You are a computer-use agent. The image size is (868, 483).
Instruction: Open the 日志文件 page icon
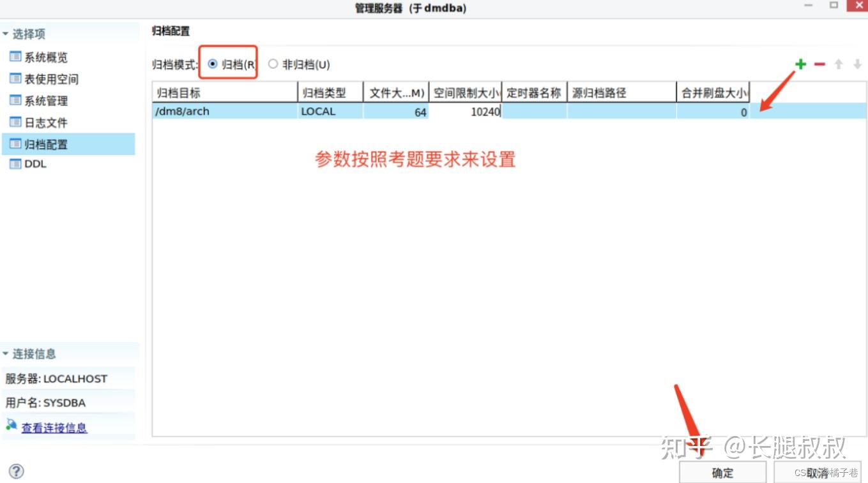point(15,122)
